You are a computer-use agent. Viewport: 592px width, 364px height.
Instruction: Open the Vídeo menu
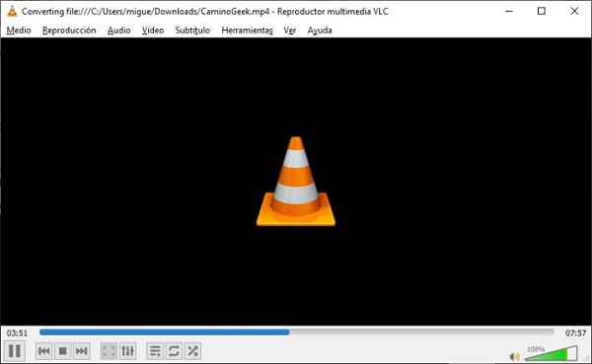153,31
